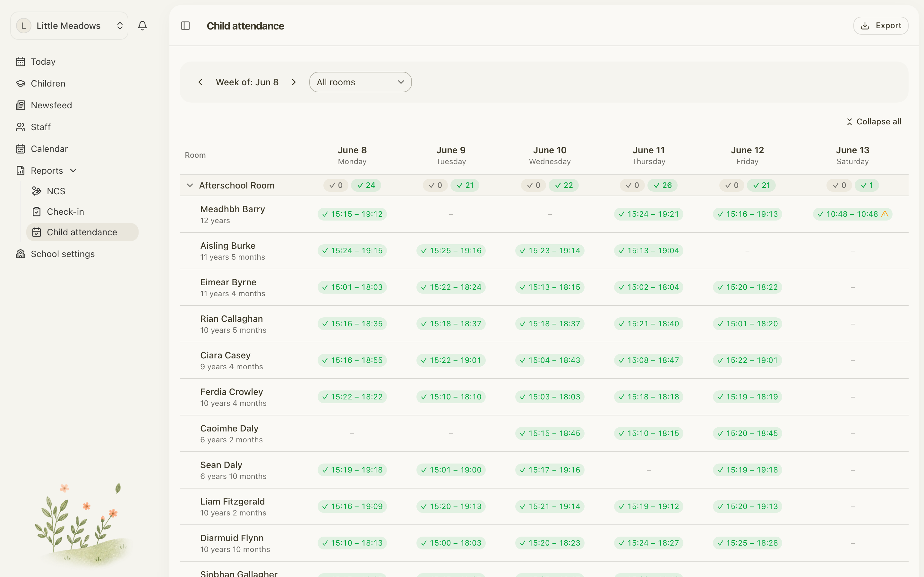Click the Export button

coord(880,26)
